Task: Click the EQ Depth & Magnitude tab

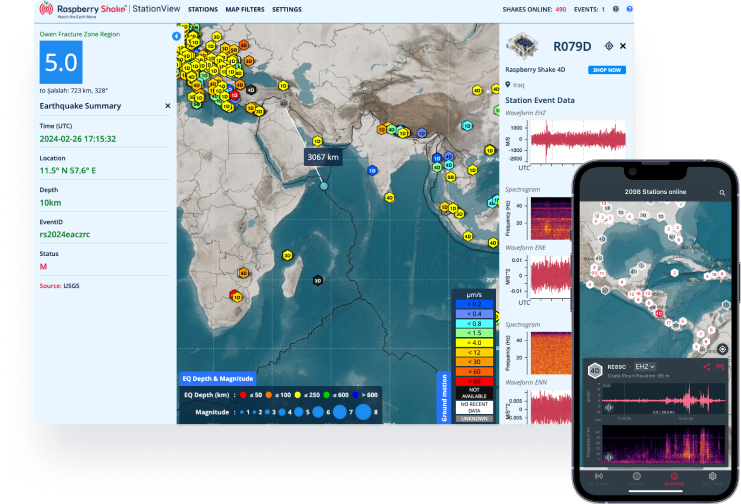Action: click(x=217, y=378)
